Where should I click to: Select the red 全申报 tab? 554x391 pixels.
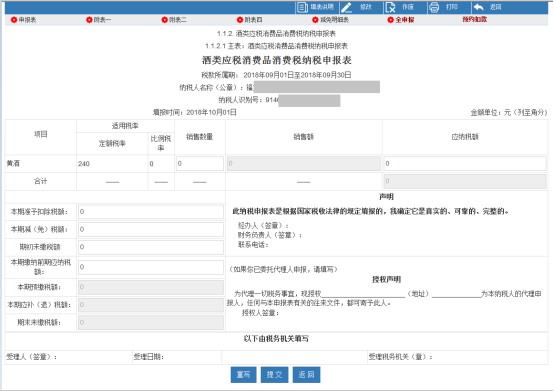(x=401, y=20)
